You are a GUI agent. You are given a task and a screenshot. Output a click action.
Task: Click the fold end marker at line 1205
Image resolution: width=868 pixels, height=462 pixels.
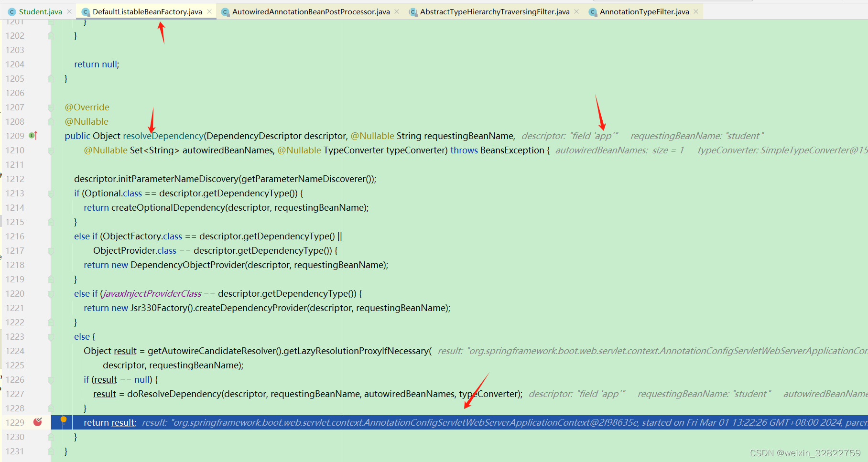coord(51,79)
